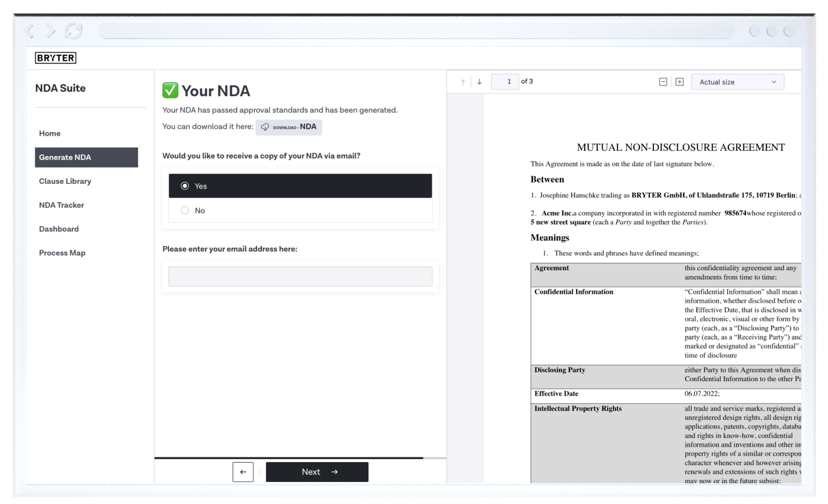Click the browser address bar
Viewport: 828px width, 504px height.
coord(416,31)
